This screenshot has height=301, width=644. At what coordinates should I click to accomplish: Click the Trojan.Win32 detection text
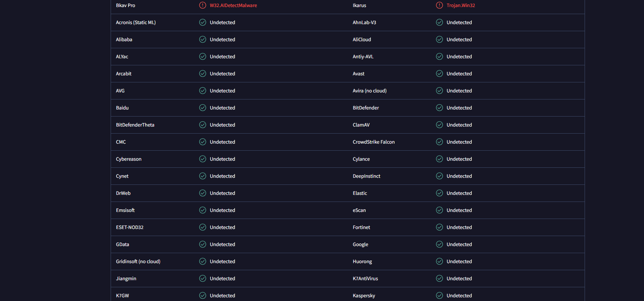coord(461,6)
